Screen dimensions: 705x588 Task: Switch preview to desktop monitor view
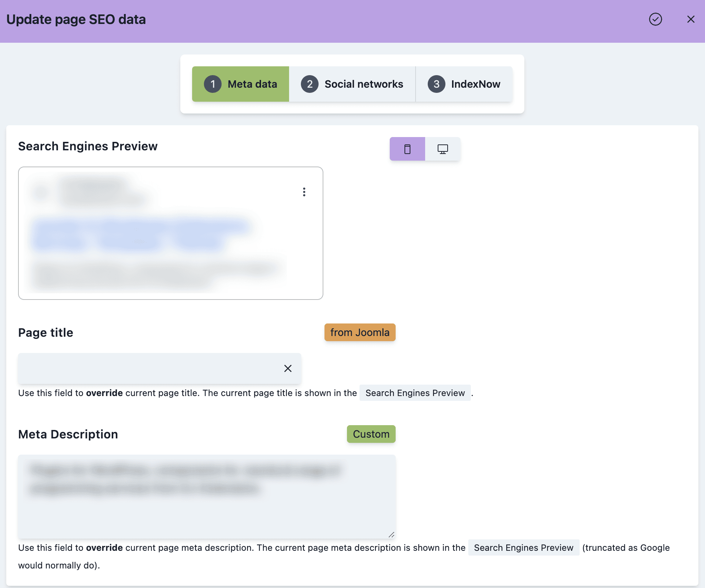coord(442,149)
